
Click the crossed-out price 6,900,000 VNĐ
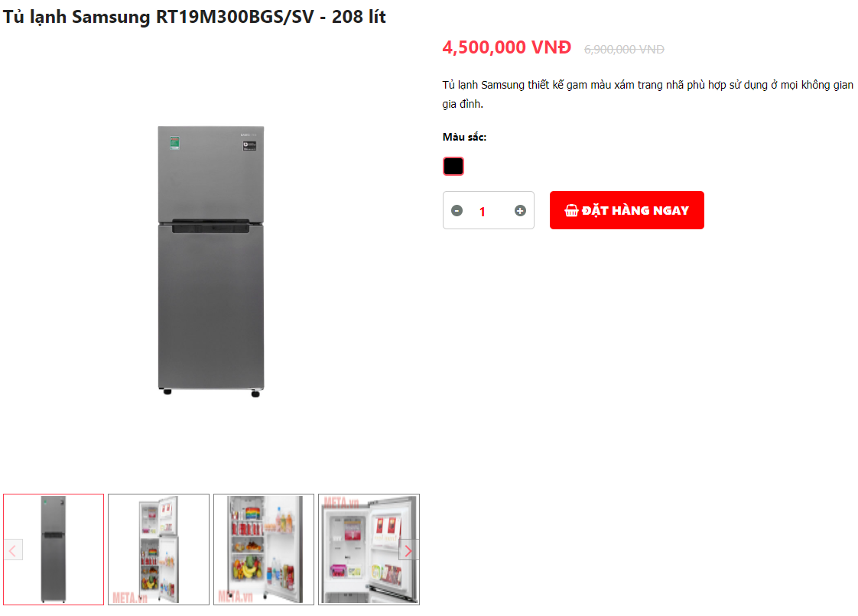tap(624, 49)
